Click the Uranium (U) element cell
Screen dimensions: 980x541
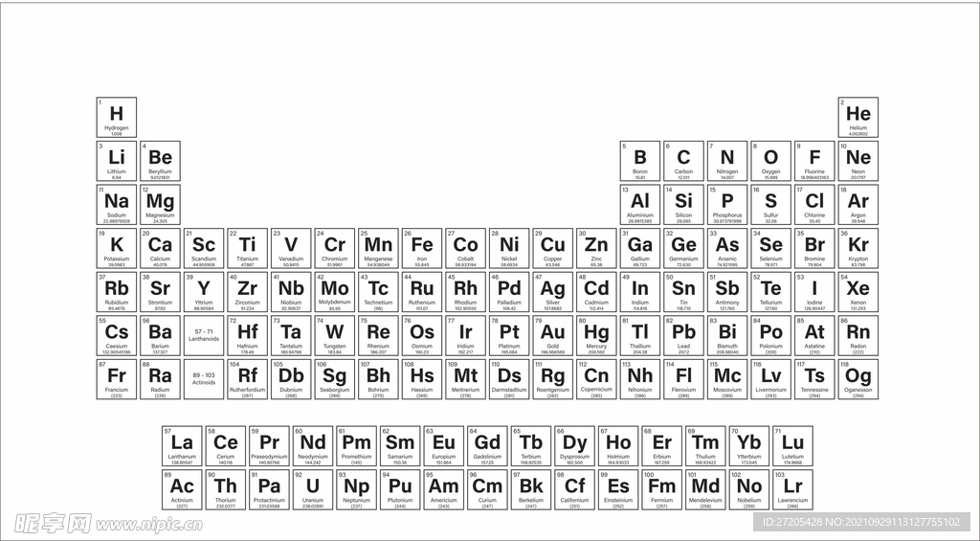pos(313,489)
